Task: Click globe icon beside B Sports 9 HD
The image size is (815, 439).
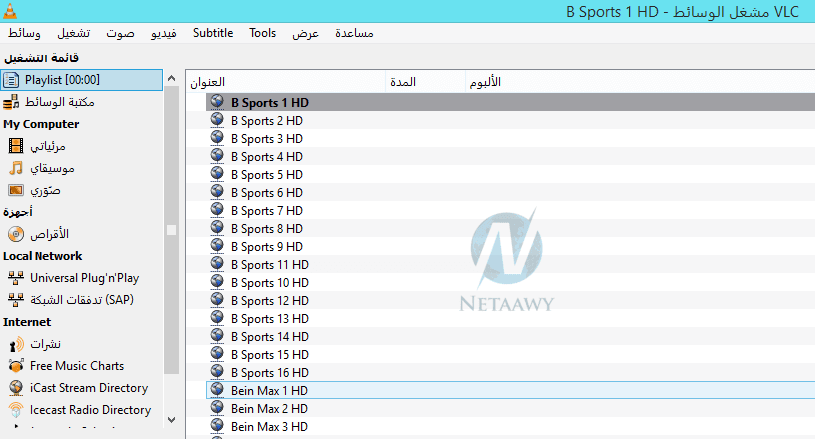Action: 217,246
